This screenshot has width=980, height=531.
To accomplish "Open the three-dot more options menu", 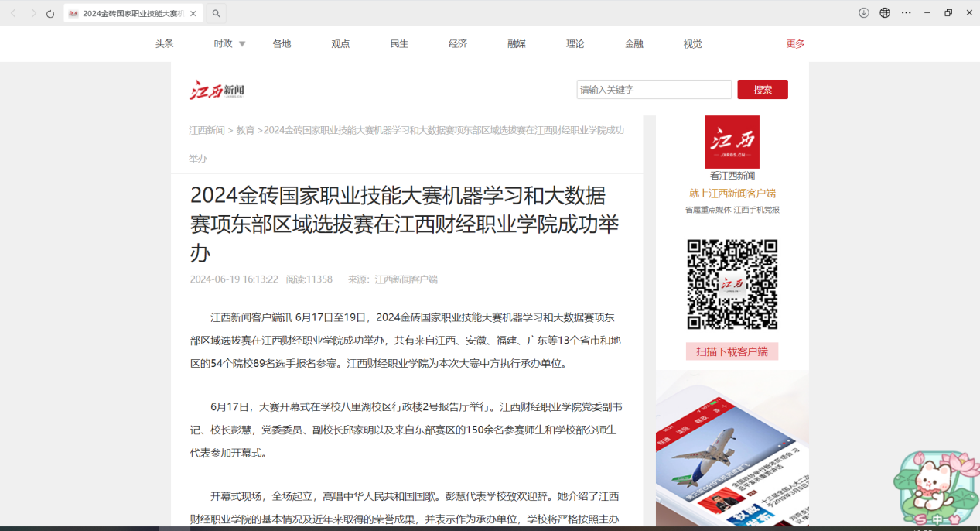I will coord(907,12).
